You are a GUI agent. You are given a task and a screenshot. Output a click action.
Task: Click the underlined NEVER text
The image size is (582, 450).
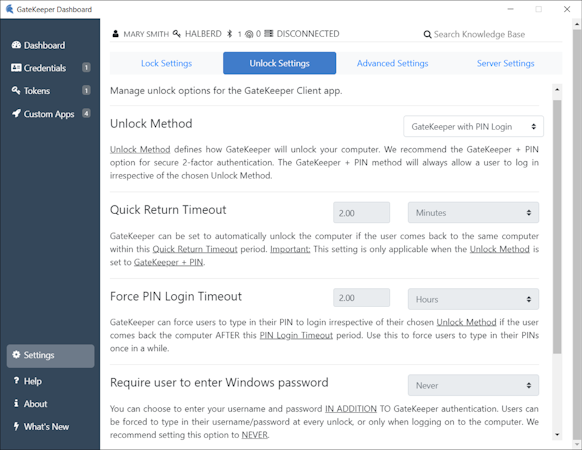tap(255, 435)
